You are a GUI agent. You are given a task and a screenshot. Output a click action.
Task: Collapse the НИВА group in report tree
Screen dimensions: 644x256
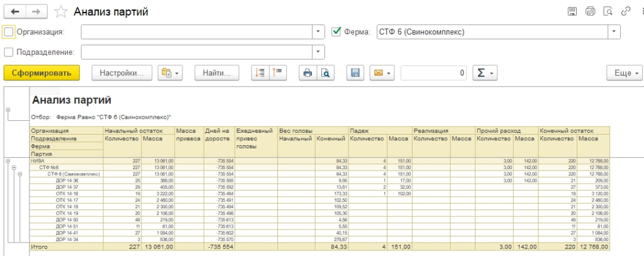pos(8,161)
